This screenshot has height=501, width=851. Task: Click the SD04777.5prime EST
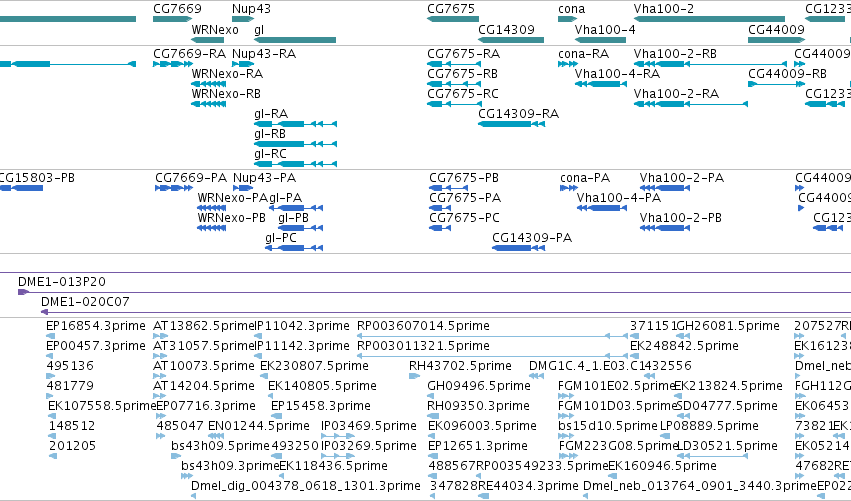coord(682,416)
